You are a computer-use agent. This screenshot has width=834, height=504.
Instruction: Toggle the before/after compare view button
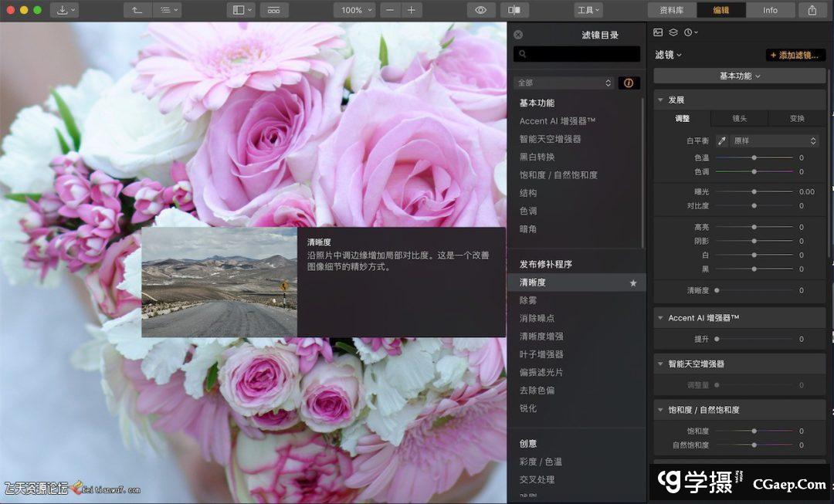pyautogui.click(x=514, y=10)
